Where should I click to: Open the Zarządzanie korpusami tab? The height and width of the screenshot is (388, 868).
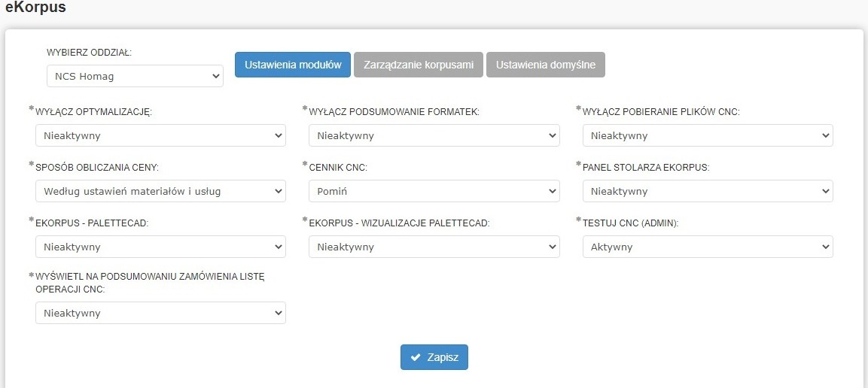[x=419, y=65]
